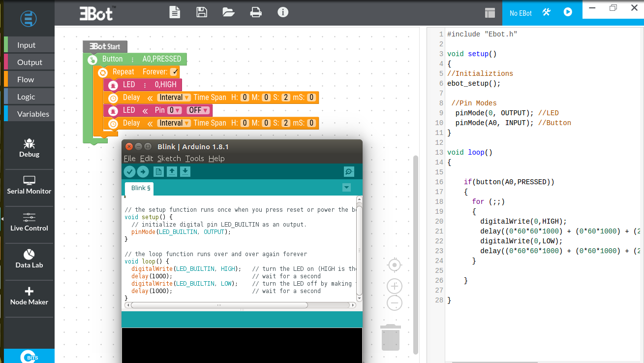Click the 'if(button(A0,PRESSED))' code line

point(509,182)
